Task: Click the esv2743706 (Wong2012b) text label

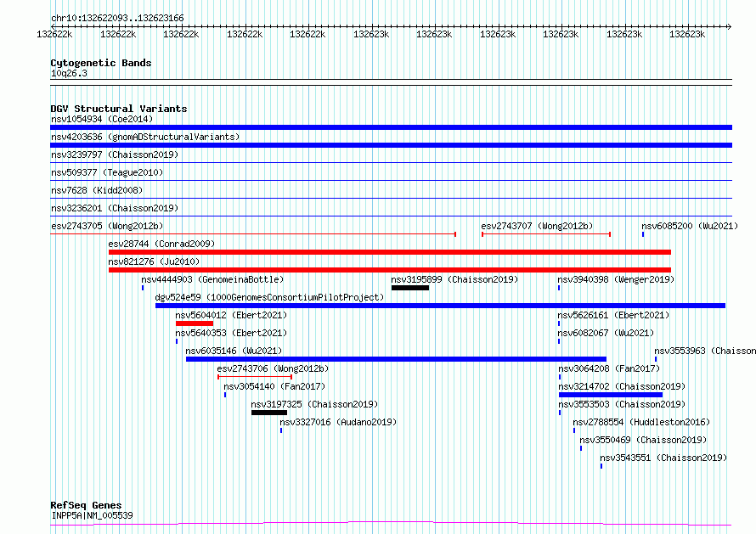Action: tap(273, 368)
